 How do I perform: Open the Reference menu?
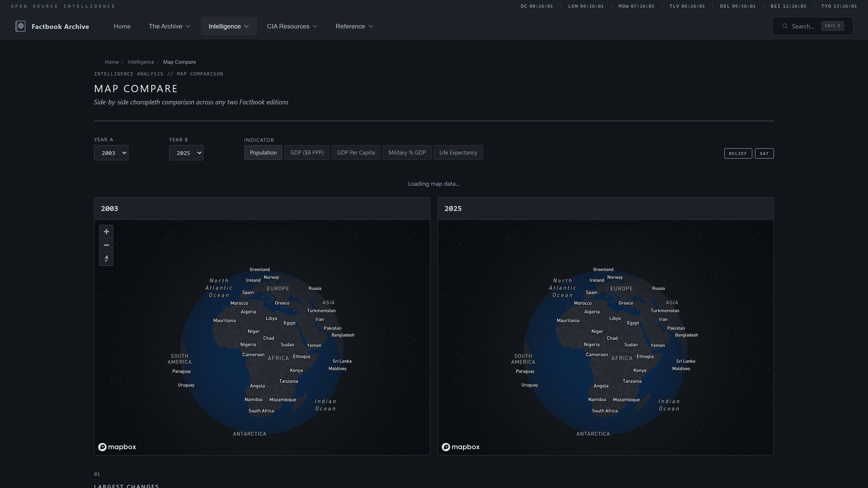354,26
